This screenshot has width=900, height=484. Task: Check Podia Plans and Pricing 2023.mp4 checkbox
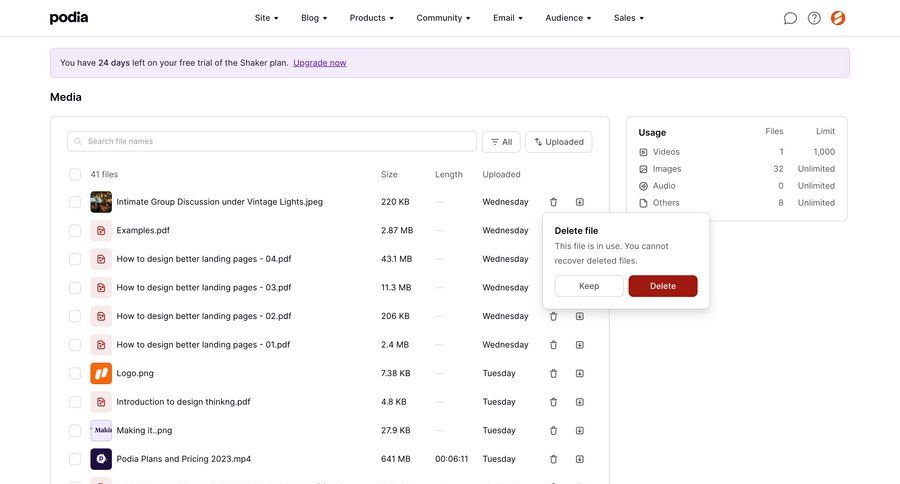[75, 459]
